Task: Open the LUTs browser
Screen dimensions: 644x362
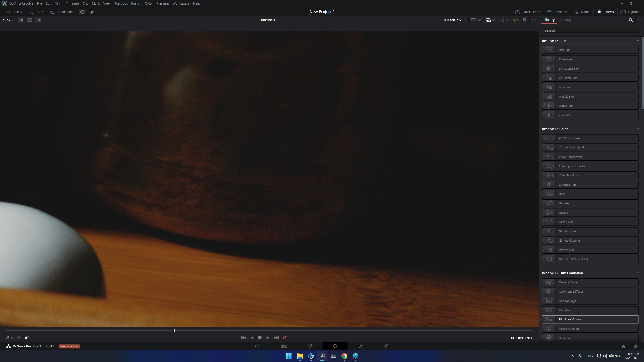Action: coord(36,12)
